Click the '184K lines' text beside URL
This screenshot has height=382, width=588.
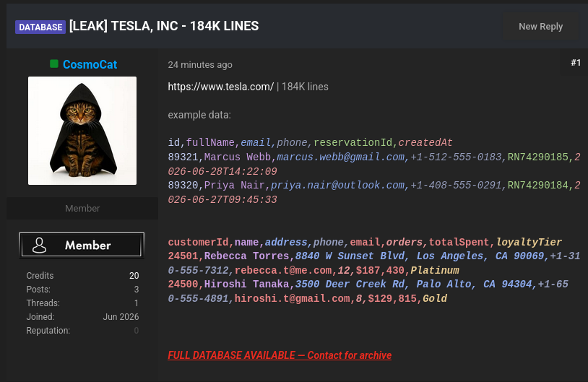point(305,87)
